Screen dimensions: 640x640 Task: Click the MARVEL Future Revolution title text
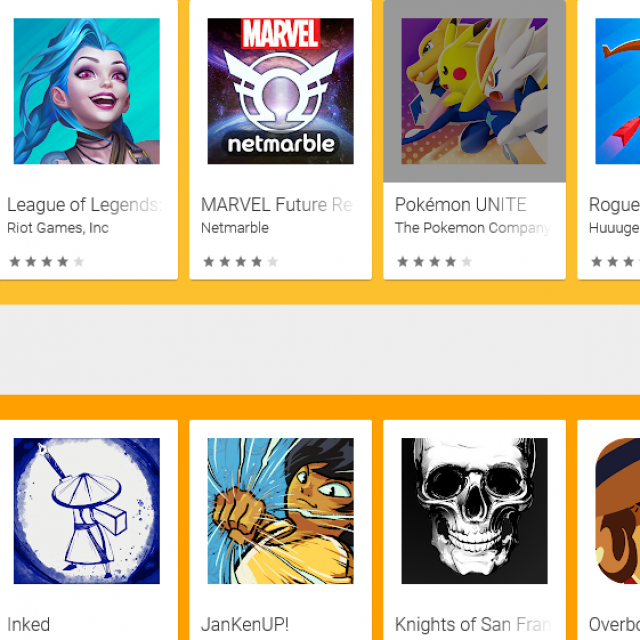(276, 205)
